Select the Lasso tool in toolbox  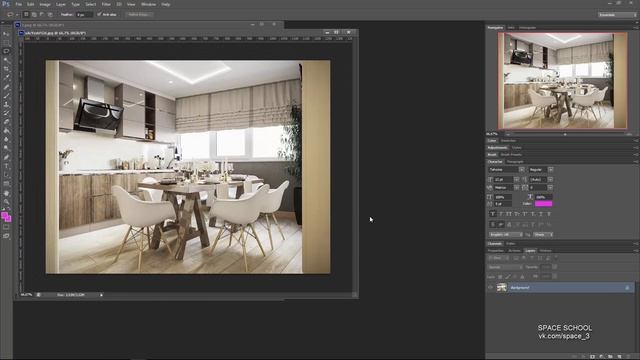[6, 51]
